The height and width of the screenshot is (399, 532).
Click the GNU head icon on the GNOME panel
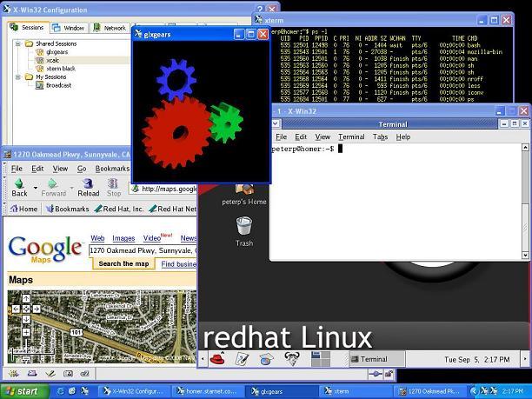pos(291,359)
